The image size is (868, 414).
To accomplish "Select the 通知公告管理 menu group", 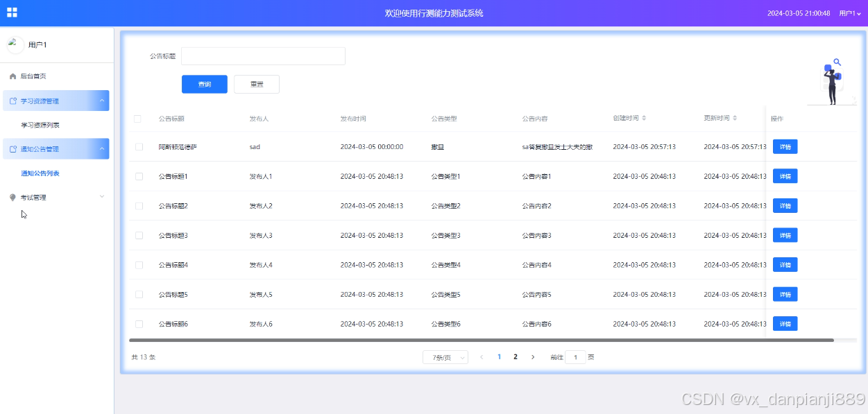I will [56, 149].
